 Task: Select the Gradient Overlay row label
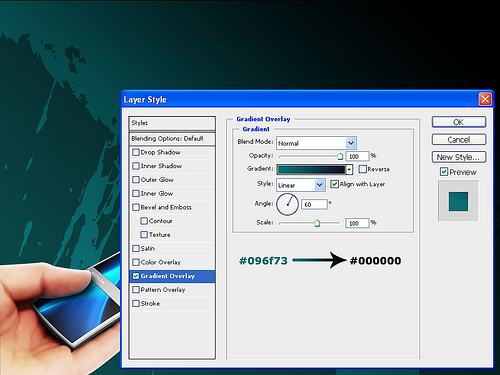pos(168,276)
